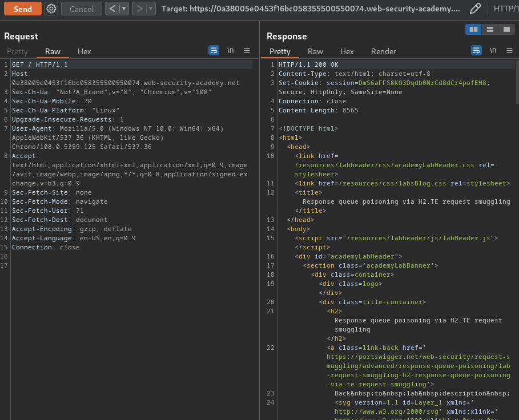Click 'Upgrade-Insecure-Requests: 1' header line

pyautogui.click(x=68, y=119)
